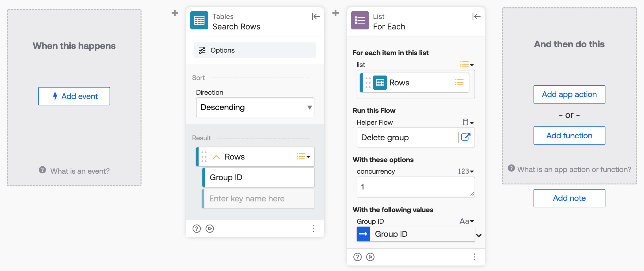The width and height of the screenshot is (644, 271).
Task: Click question icon beside app action or function
Action: tap(511, 168)
